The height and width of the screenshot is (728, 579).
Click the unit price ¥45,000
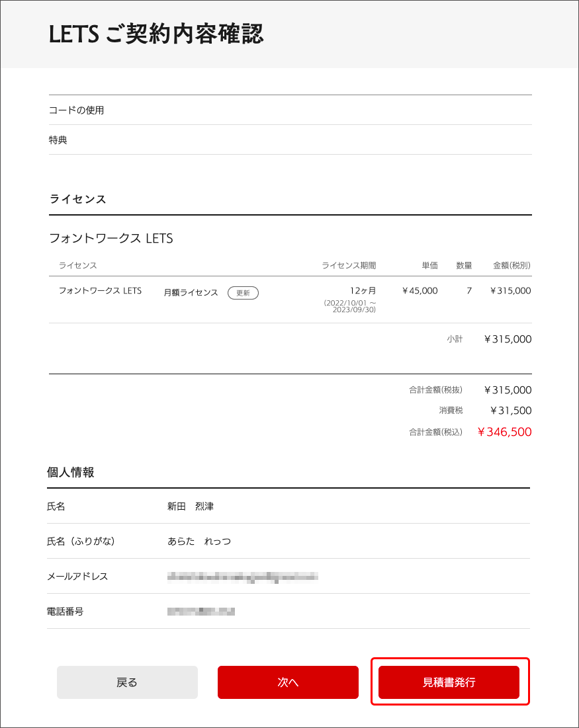point(420,290)
